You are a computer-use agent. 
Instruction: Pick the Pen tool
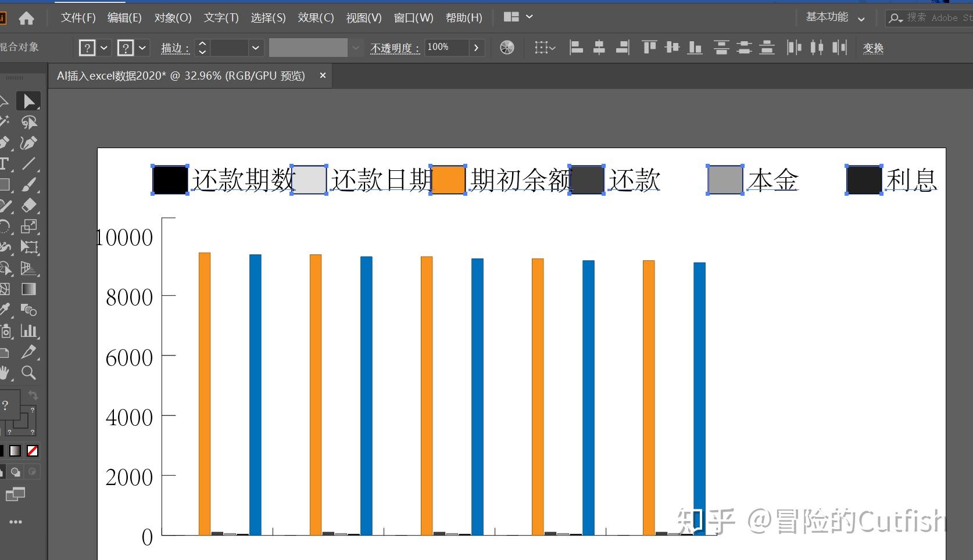tap(30, 142)
